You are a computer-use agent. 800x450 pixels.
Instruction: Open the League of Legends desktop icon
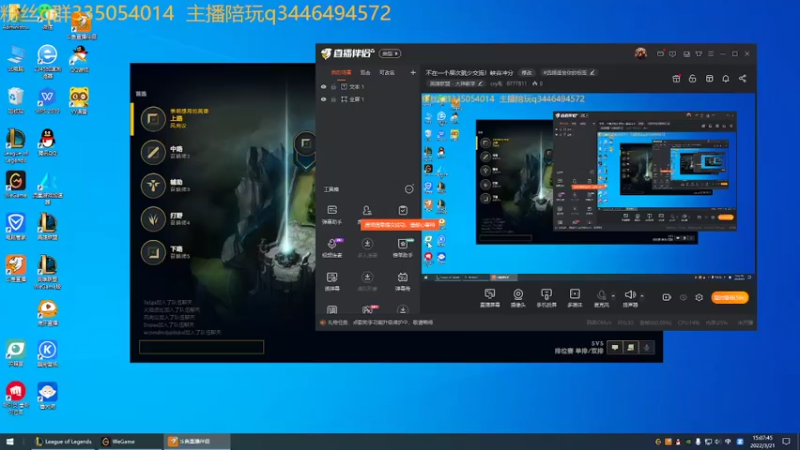coord(16,145)
